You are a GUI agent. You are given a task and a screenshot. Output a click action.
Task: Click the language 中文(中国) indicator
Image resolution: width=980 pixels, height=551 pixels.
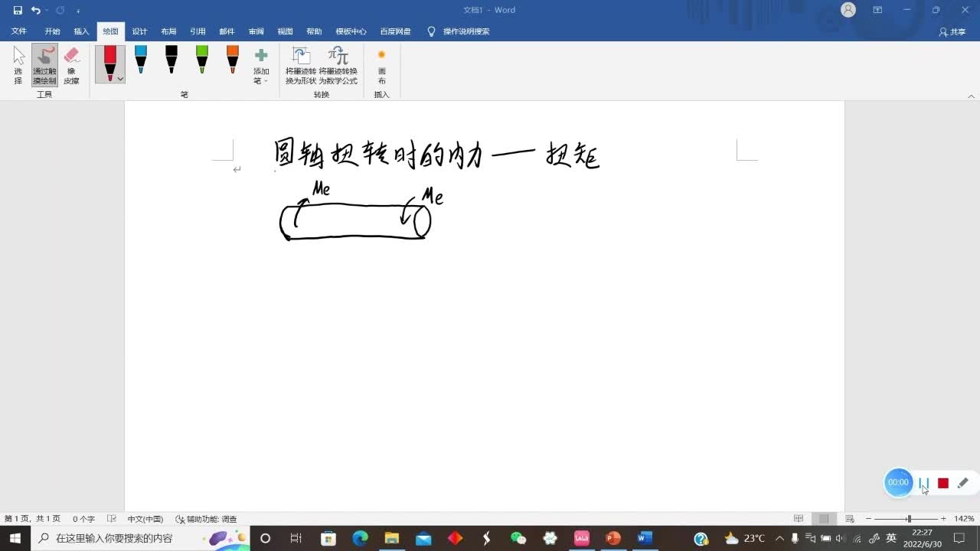145,519
